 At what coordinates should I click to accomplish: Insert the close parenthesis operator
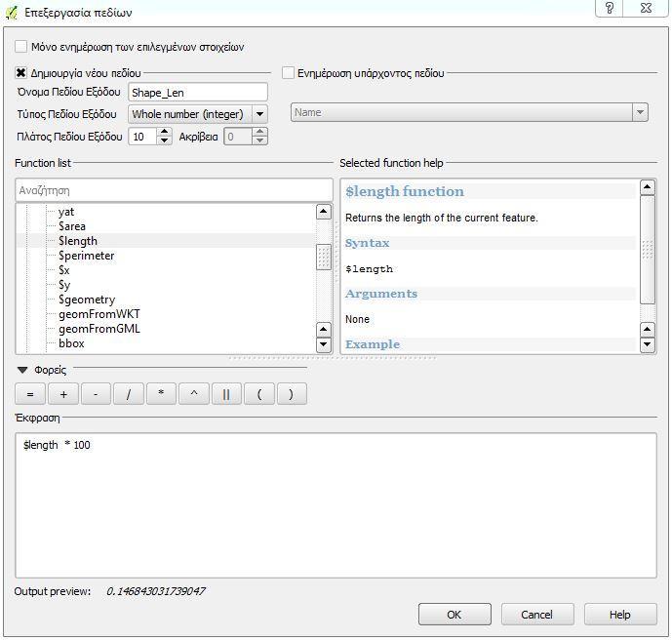click(292, 394)
